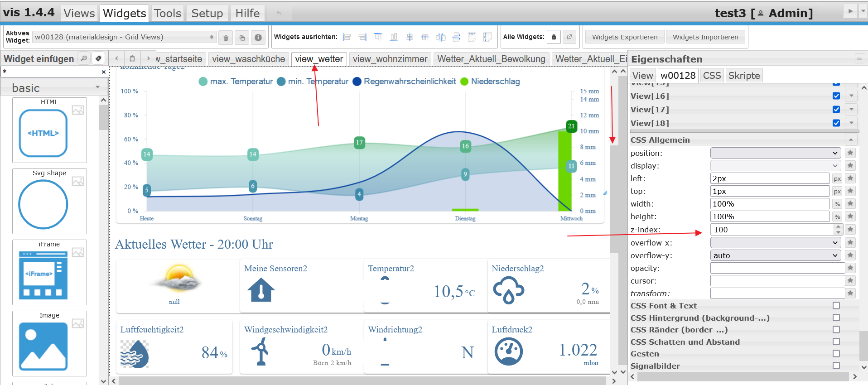
Task: Open the Views menu
Action: point(79,13)
